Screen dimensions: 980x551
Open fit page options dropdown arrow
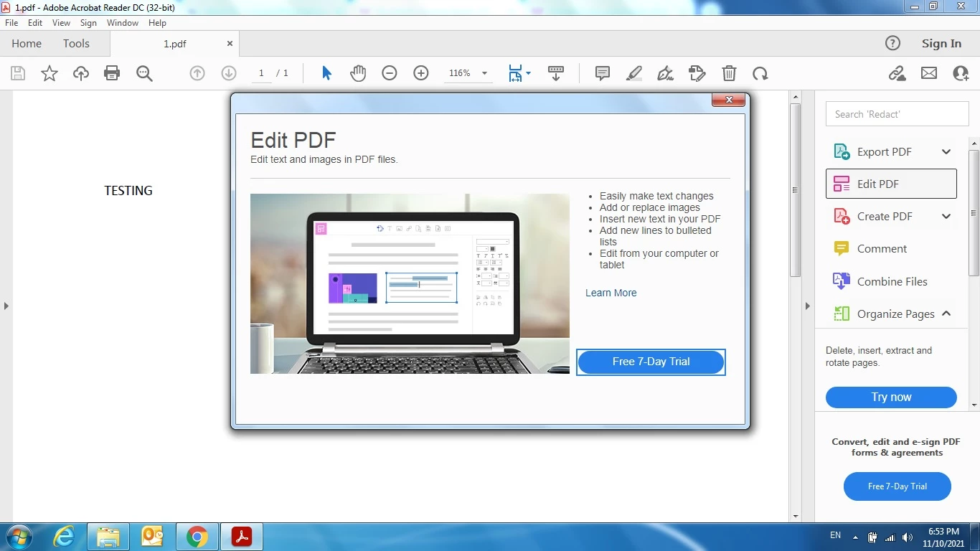tap(529, 73)
